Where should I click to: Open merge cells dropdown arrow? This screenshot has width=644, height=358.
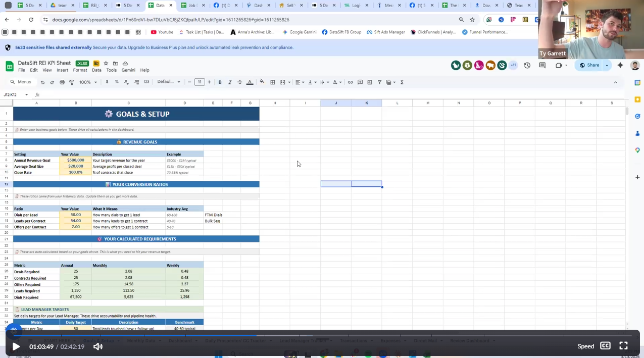pyautogui.click(x=289, y=82)
